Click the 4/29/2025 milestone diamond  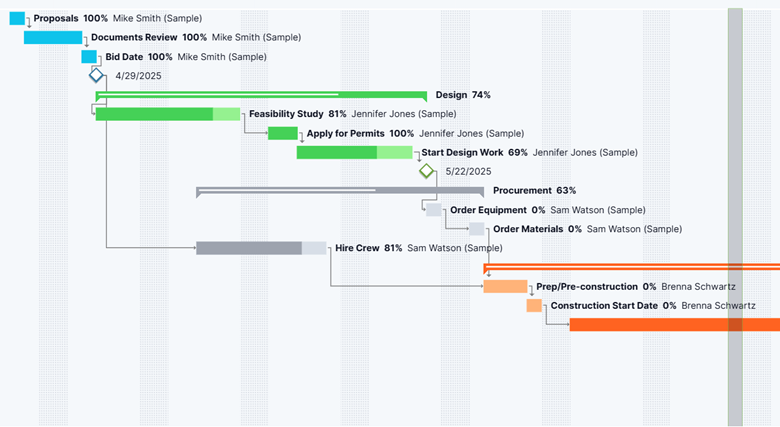pyautogui.click(x=96, y=76)
